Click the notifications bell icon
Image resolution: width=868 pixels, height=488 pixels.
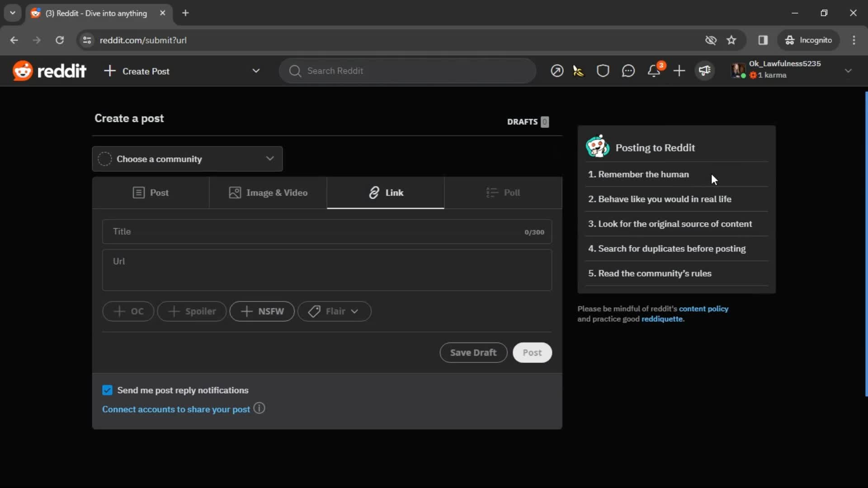click(x=654, y=71)
